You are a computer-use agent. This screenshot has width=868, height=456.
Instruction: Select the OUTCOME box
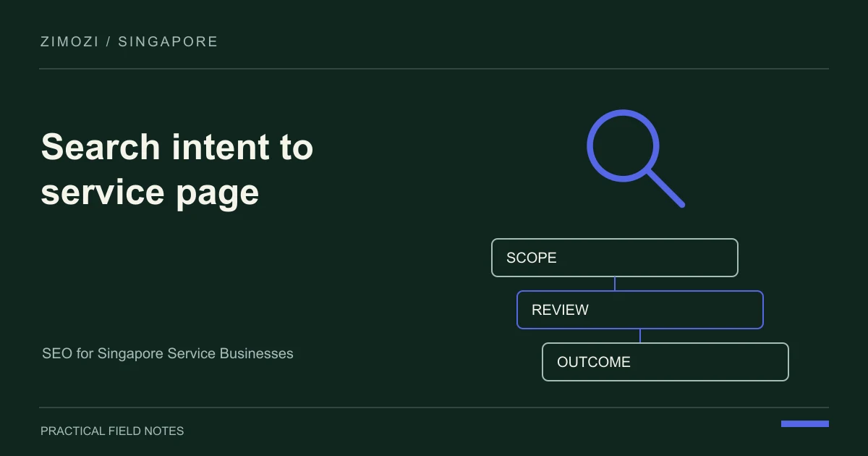[665, 362]
